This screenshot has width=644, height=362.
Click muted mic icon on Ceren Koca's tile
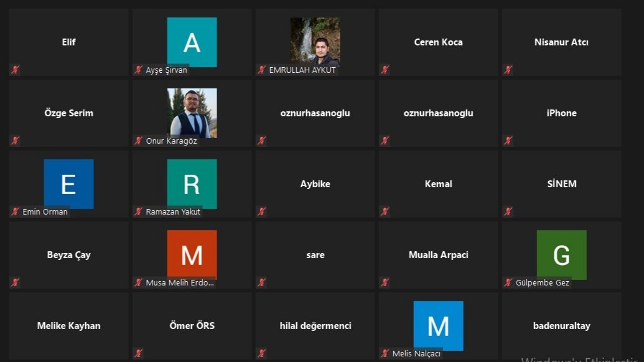[x=385, y=70]
